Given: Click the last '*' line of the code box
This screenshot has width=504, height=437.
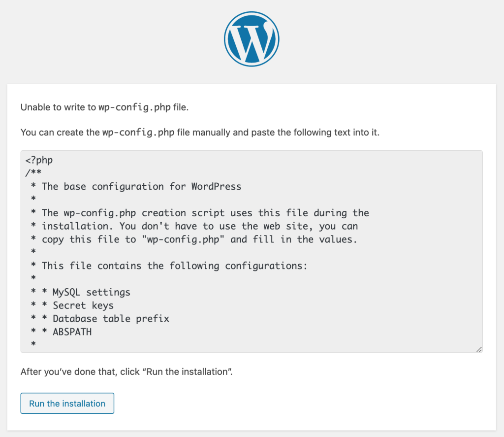Looking at the screenshot, I should (33, 344).
